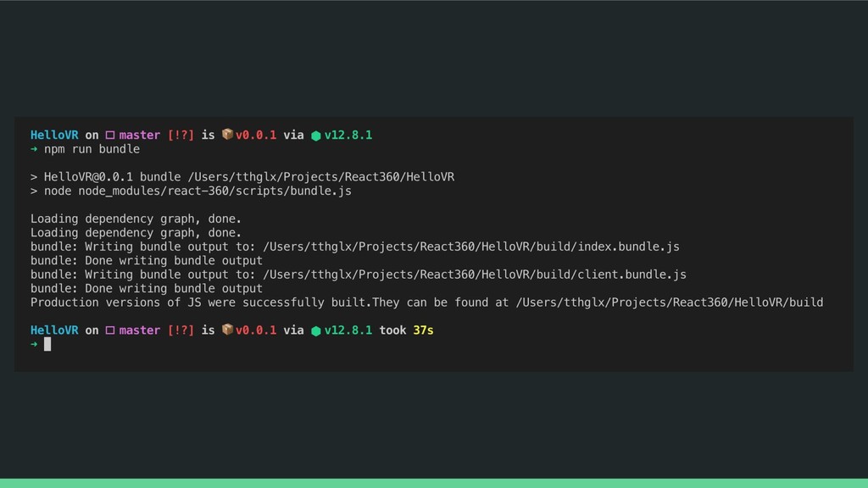Click the green bar at the bottom edge
The width and height of the screenshot is (868, 488).
tap(434, 483)
